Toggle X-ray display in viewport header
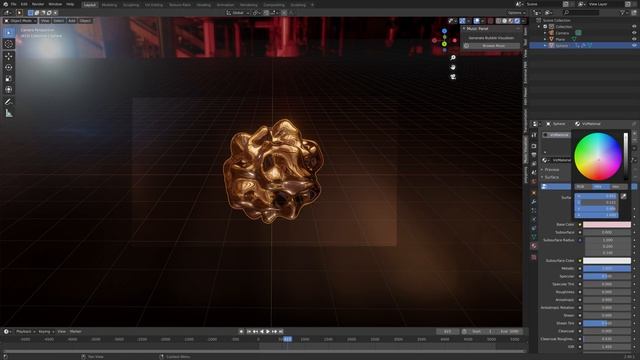The image size is (640, 360). tap(490, 21)
